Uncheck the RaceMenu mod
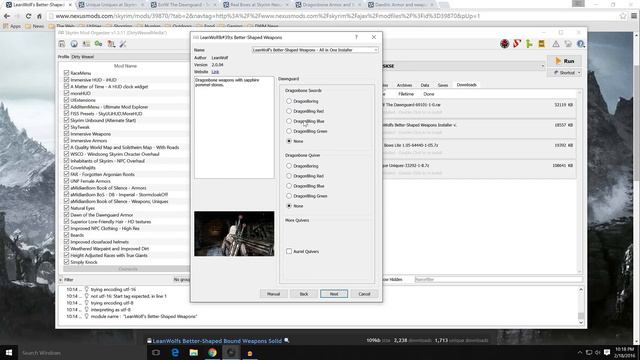 67,73
